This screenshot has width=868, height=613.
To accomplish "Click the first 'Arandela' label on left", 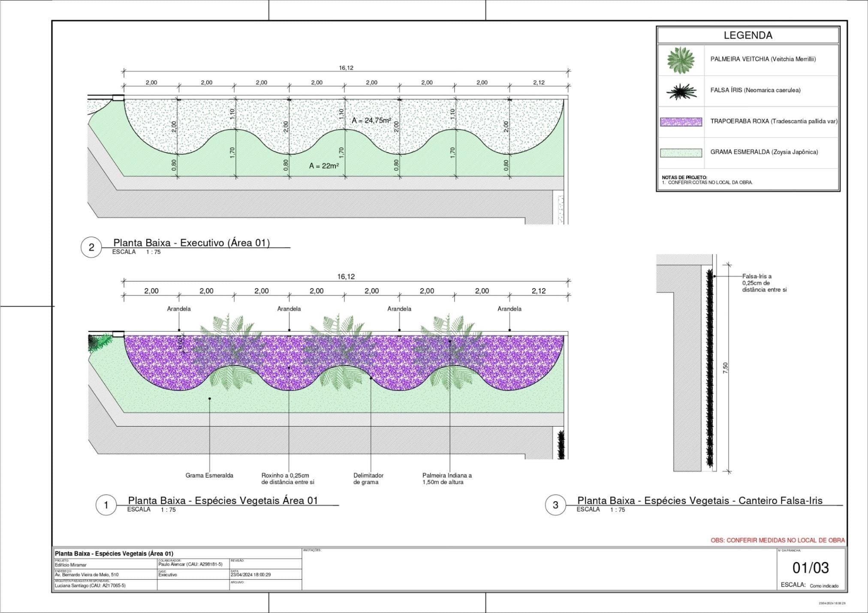I will [179, 309].
